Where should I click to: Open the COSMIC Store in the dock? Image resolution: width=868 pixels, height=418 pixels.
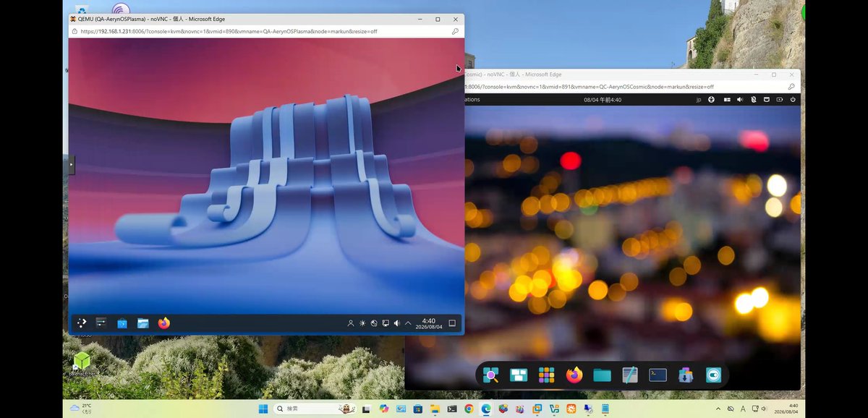(x=686, y=375)
